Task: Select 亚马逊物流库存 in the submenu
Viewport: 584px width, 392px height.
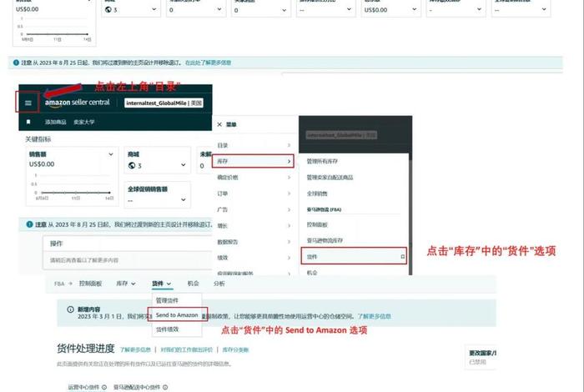Action: (325, 240)
